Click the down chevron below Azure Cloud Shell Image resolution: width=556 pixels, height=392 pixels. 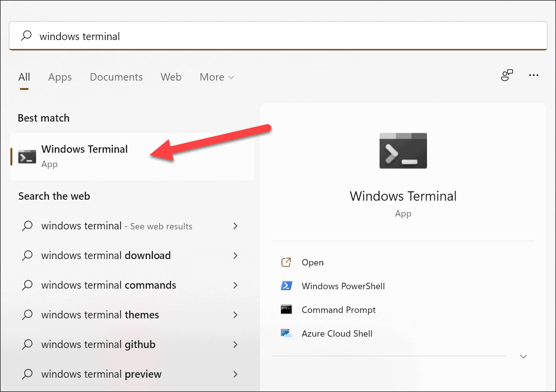pos(523,356)
